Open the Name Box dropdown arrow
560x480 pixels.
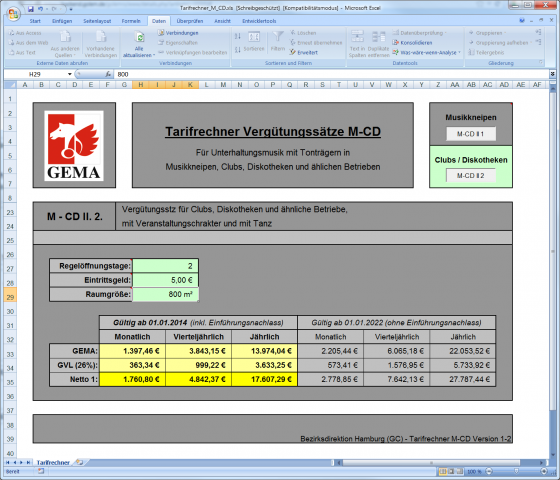(70, 74)
